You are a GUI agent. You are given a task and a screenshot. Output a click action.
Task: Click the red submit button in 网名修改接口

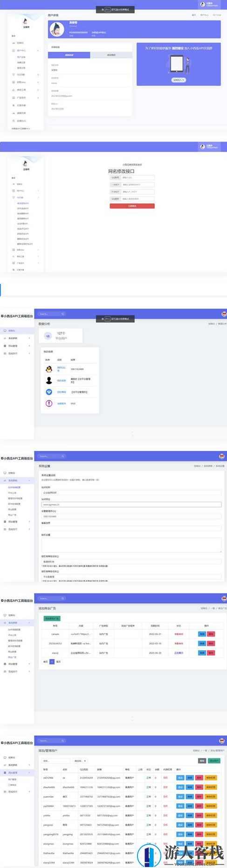[132, 206]
